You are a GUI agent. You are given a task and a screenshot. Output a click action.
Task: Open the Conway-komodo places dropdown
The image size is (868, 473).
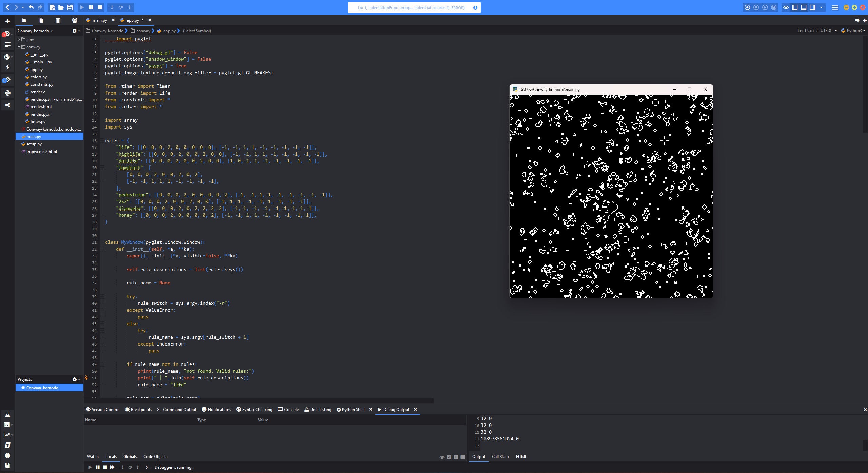35,31
